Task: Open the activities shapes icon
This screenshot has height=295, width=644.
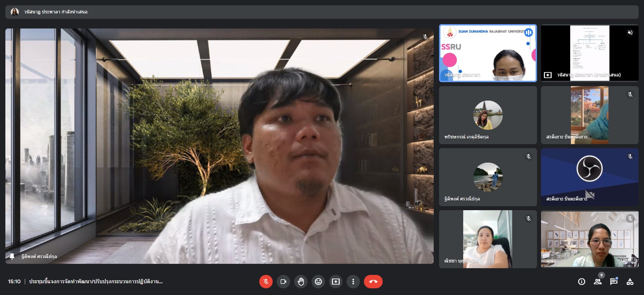Action: point(630,282)
